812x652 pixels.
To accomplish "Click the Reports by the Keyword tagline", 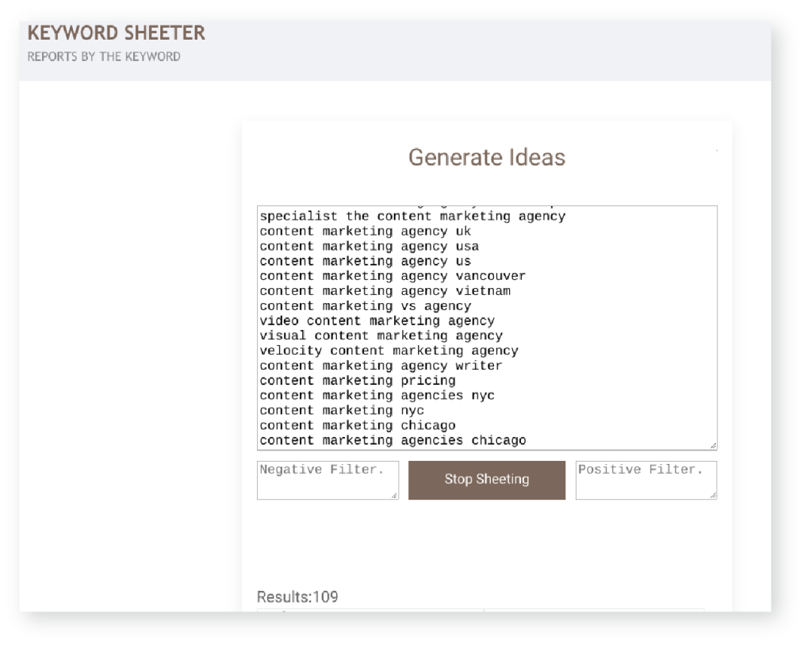I will coord(104,57).
